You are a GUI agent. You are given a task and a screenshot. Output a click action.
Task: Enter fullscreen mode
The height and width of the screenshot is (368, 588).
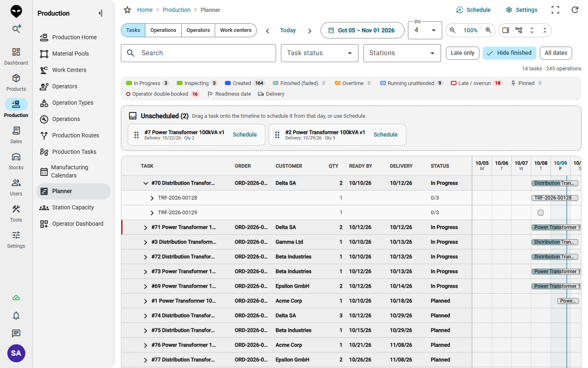(x=555, y=10)
